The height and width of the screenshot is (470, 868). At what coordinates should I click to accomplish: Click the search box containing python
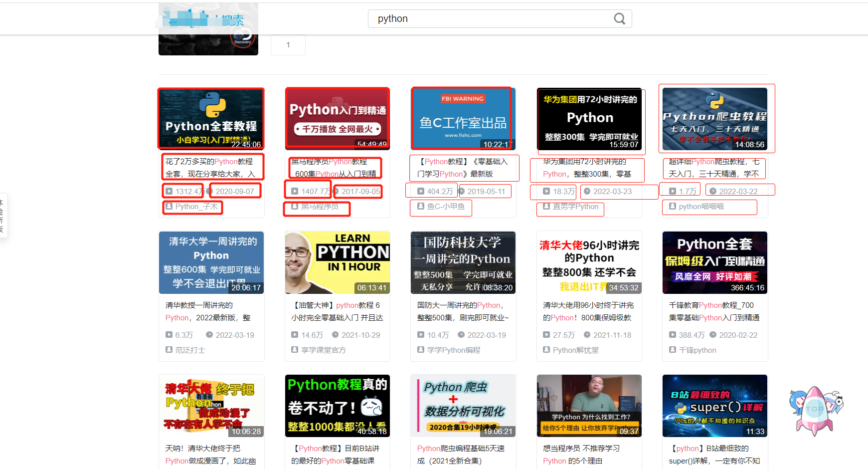pos(500,19)
